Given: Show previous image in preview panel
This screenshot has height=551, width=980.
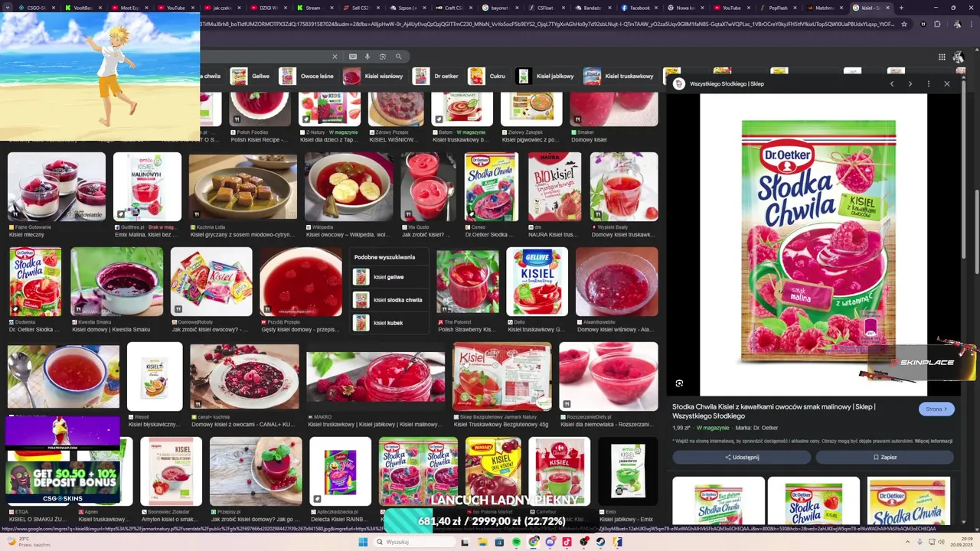Looking at the screenshot, I should [892, 84].
